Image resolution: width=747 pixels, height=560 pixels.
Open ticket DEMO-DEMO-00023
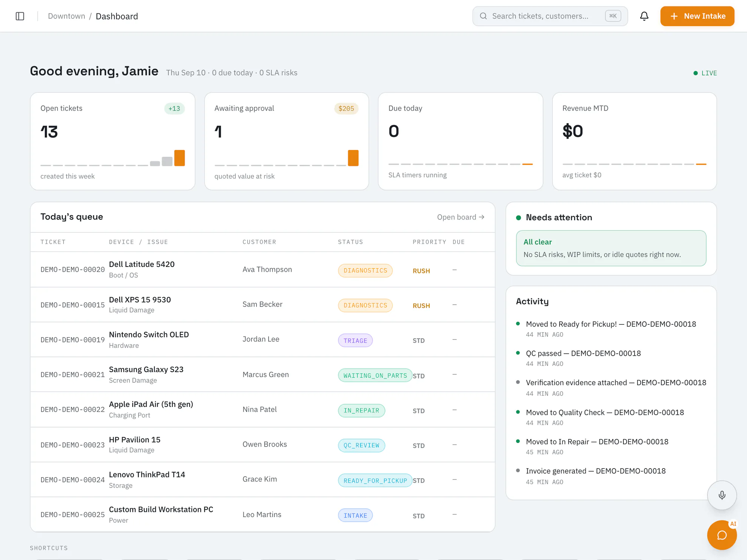pos(72,445)
